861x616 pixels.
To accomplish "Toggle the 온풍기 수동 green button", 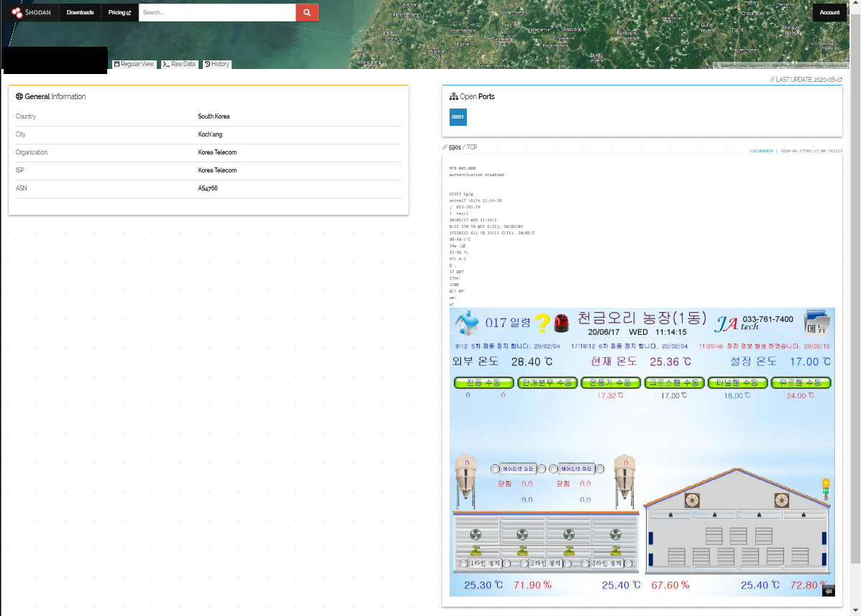I will coord(611,382).
